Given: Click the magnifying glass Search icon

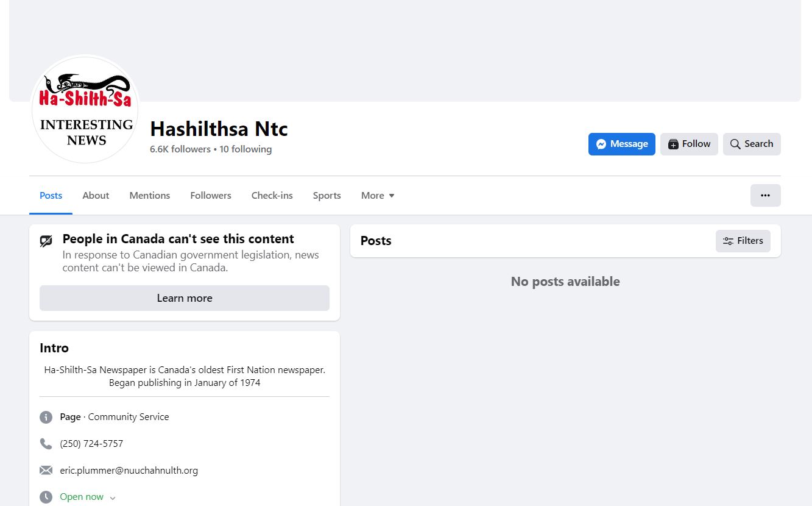Looking at the screenshot, I should point(735,144).
